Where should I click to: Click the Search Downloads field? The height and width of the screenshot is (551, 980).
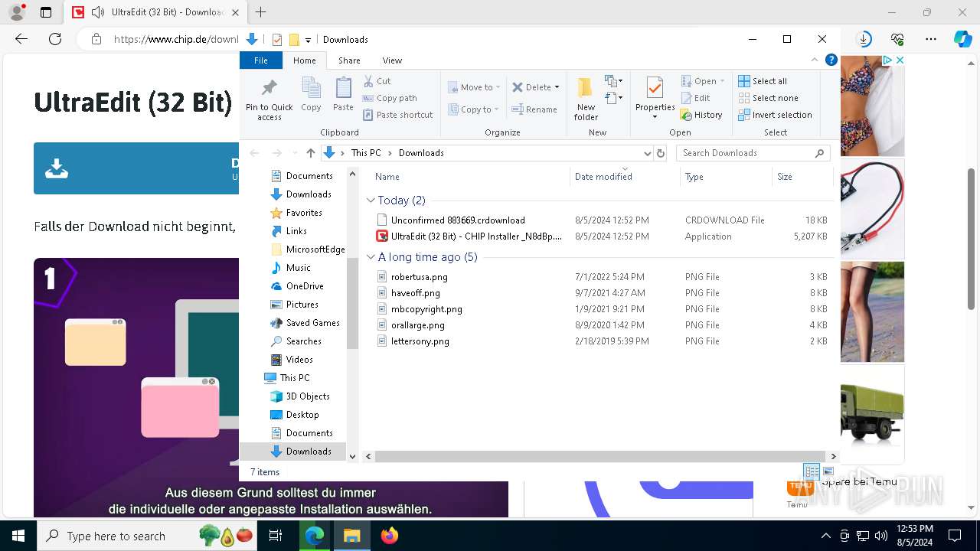click(753, 153)
